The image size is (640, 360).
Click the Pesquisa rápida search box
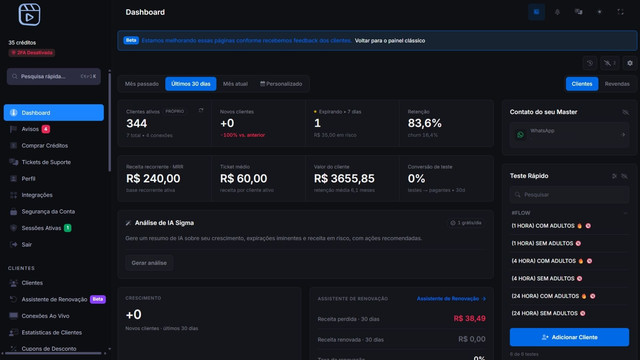point(53,76)
